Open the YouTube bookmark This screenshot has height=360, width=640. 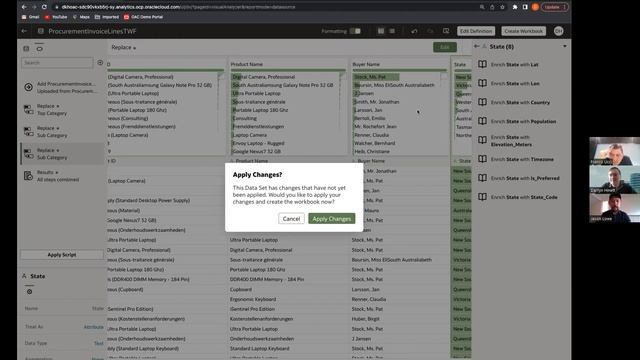(56, 17)
